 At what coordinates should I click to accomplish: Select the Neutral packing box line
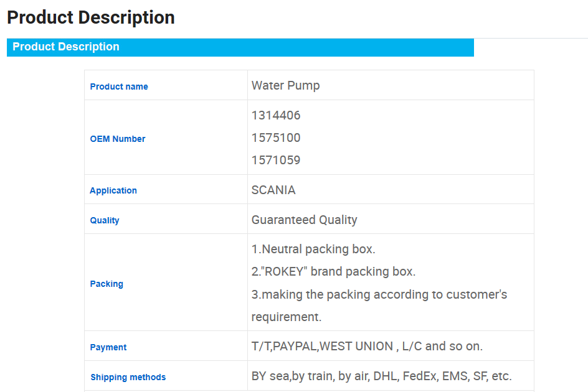pos(313,250)
